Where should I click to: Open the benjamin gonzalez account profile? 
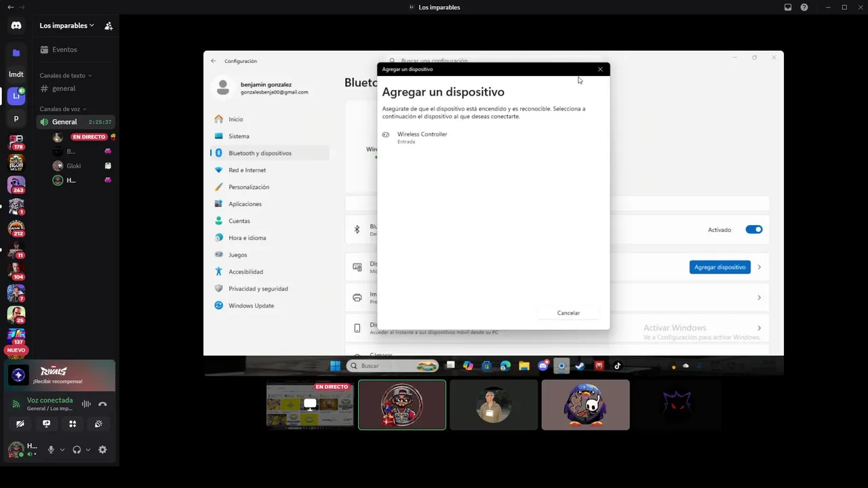tap(260, 87)
